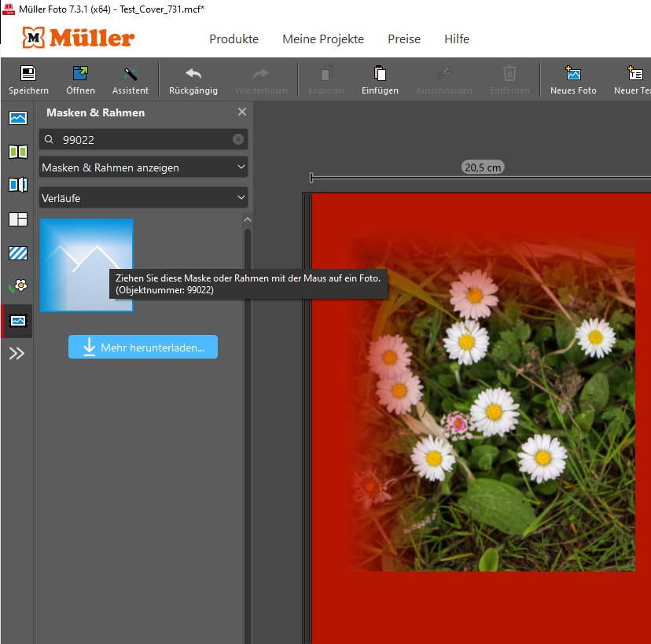Open the photos panel in the sidebar

(17, 118)
